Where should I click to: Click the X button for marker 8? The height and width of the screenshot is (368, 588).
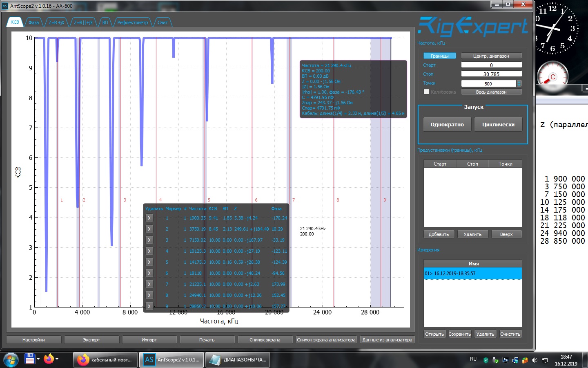point(149,295)
